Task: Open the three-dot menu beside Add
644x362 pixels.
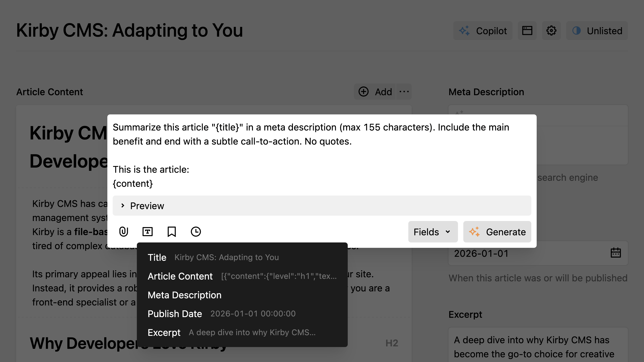Action: click(404, 92)
